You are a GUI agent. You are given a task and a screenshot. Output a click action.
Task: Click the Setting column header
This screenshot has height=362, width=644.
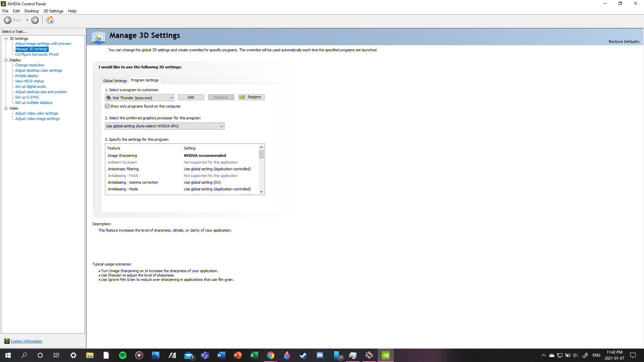(x=220, y=148)
